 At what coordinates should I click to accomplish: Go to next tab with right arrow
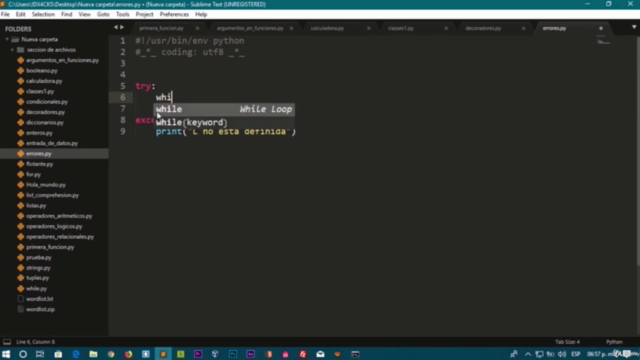click(x=122, y=27)
